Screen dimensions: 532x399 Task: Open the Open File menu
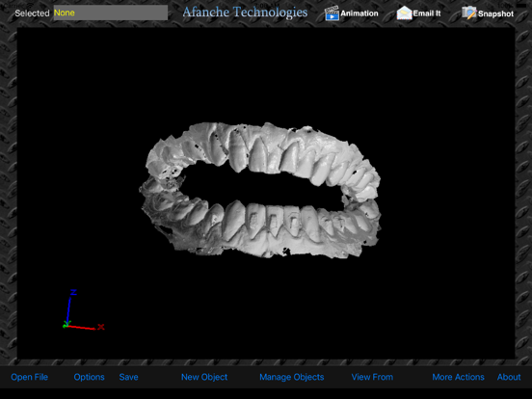pyautogui.click(x=30, y=377)
